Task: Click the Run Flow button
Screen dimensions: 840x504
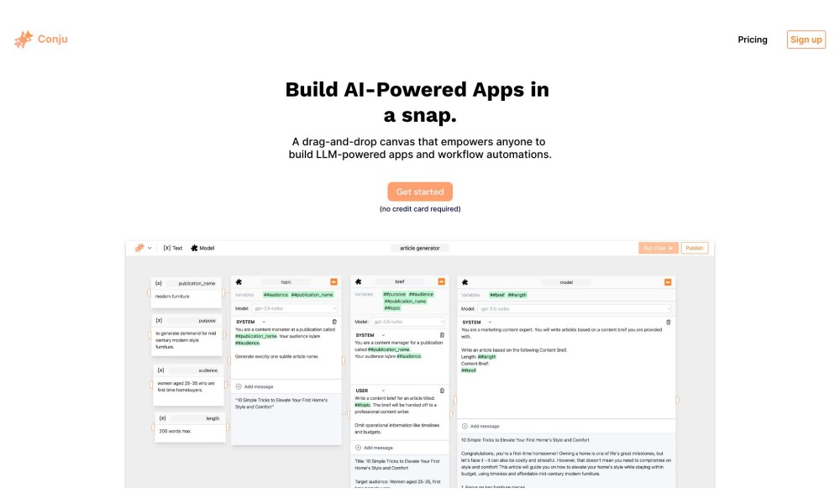Action: pos(658,248)
